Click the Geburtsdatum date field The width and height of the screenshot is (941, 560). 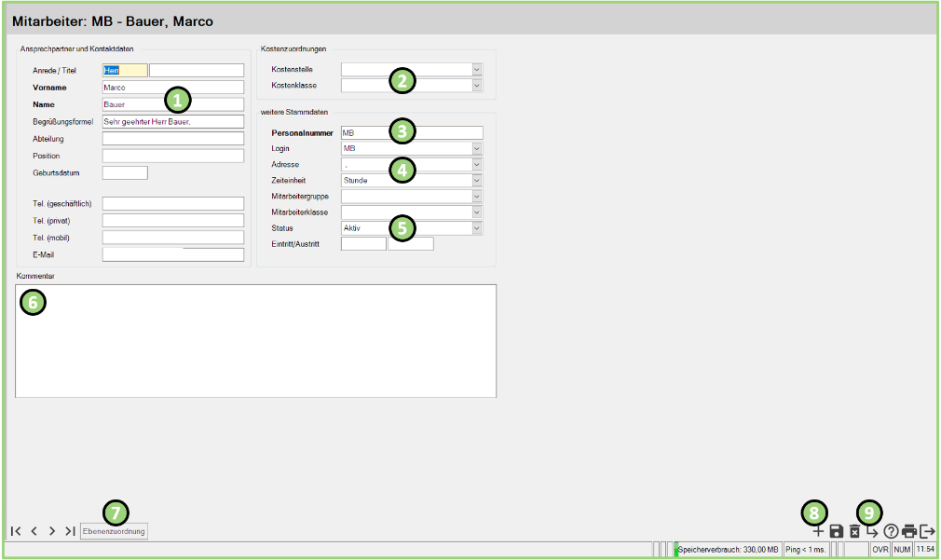click(125, 172)
